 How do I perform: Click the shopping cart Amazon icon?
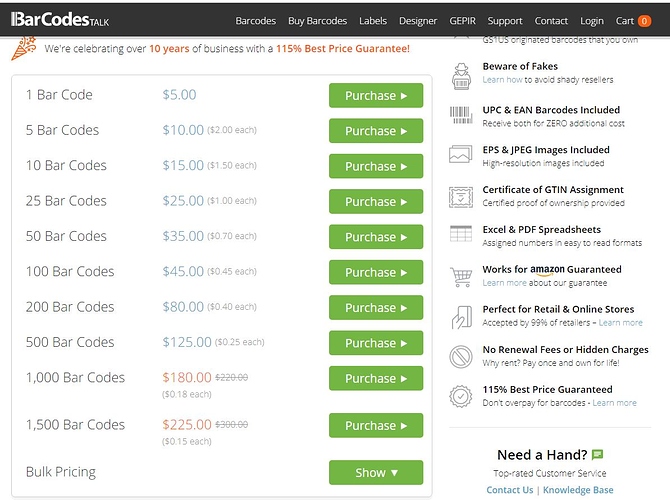tap(461, 276)
